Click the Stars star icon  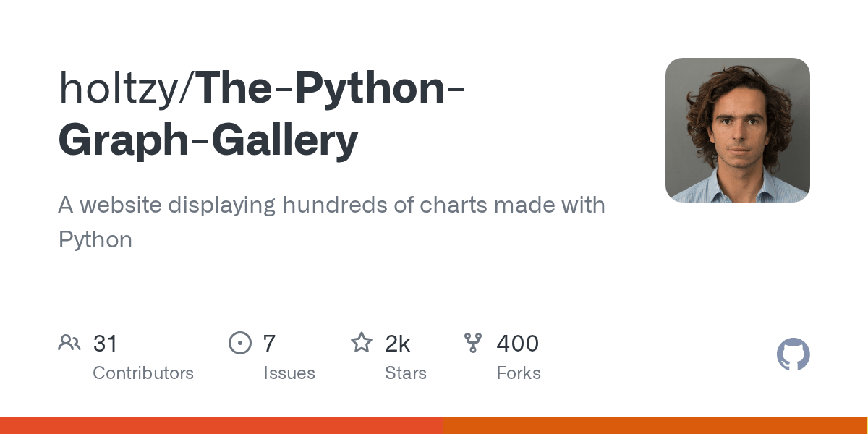click(x=361, y=342)
